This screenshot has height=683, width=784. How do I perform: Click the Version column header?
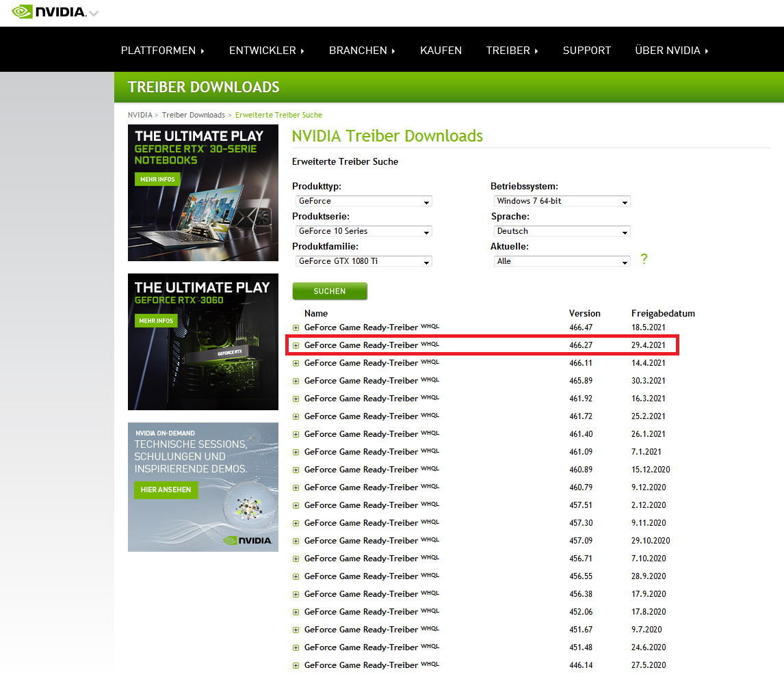[x=584, y=313]
